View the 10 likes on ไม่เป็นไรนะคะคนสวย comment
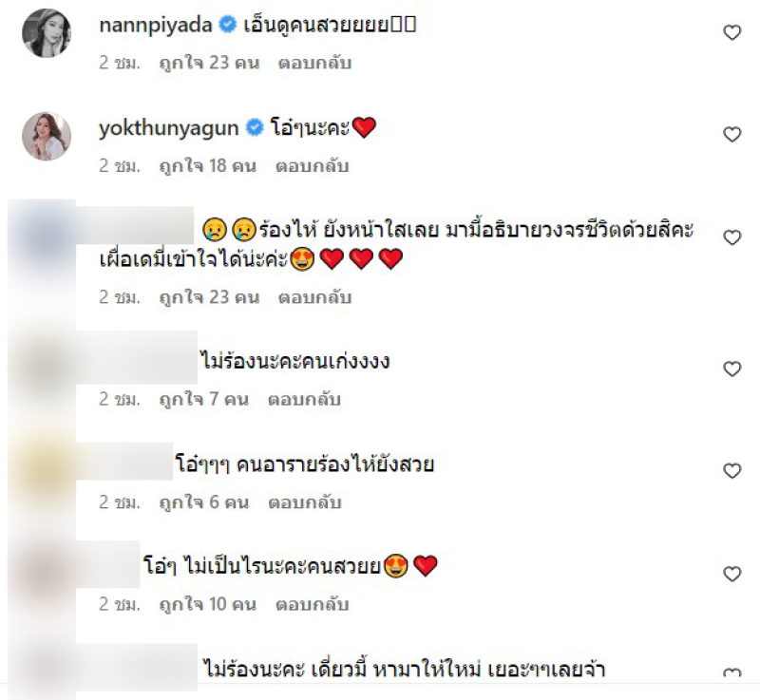760x700 pixels. coord(208,605)
